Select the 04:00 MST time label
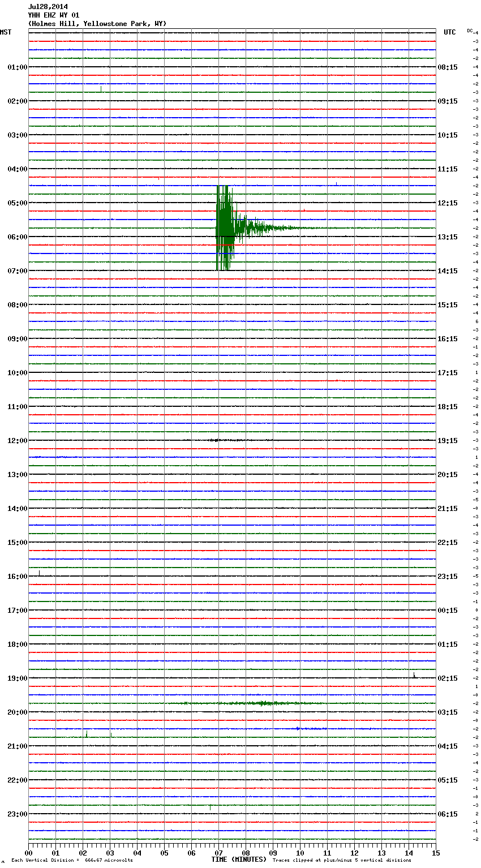Screen dimensions: 481x868 point(18,169)
